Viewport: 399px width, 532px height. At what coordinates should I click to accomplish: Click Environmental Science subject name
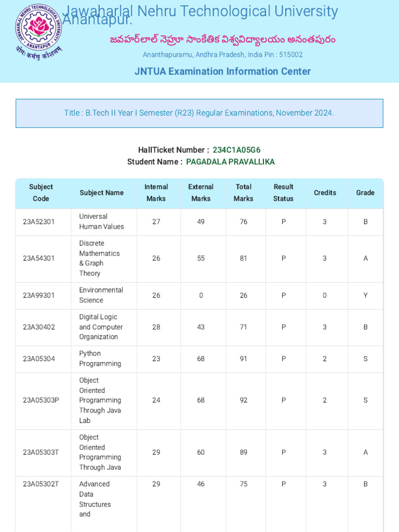101,295
